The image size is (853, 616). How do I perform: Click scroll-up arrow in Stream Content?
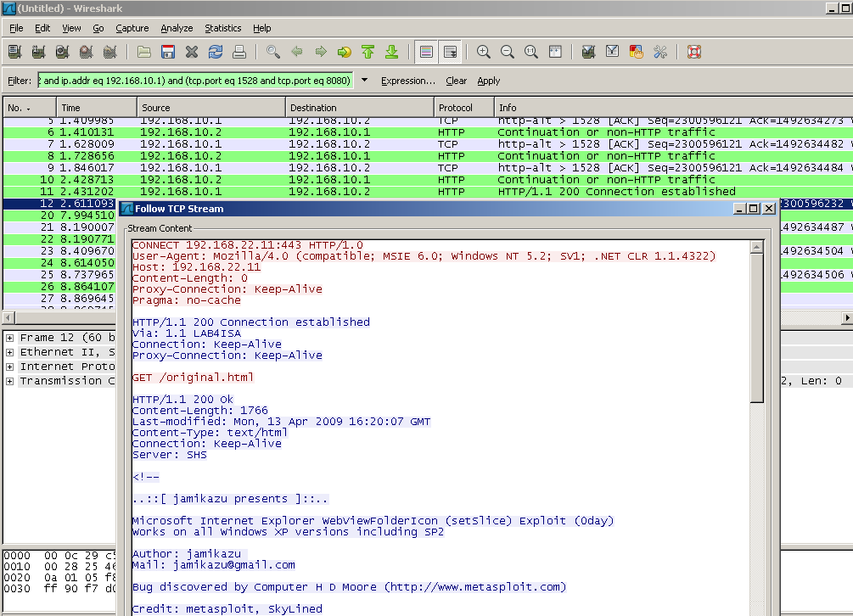tap(757, 248)
